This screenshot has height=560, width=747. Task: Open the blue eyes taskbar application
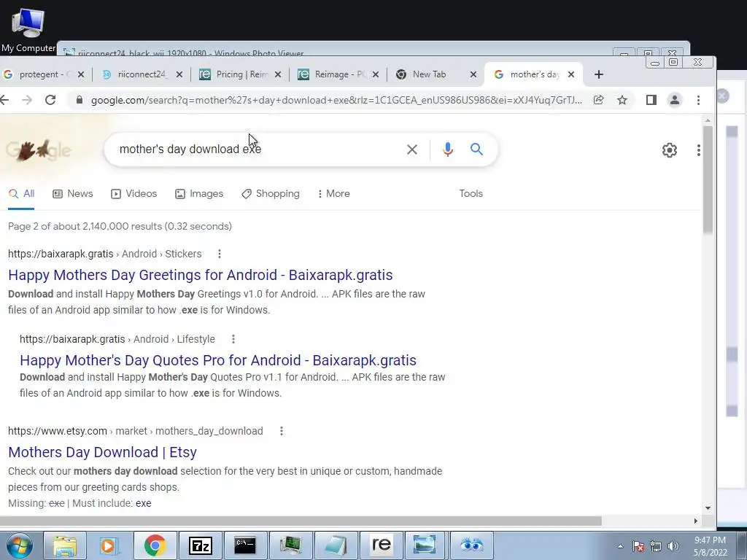click(x=472, y=545)
